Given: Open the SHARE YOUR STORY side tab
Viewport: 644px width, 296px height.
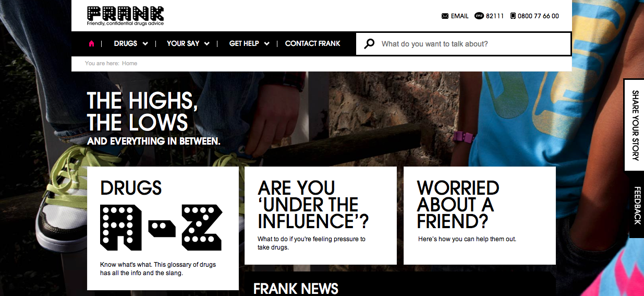Looking at the screenshot, I should 634,125.
